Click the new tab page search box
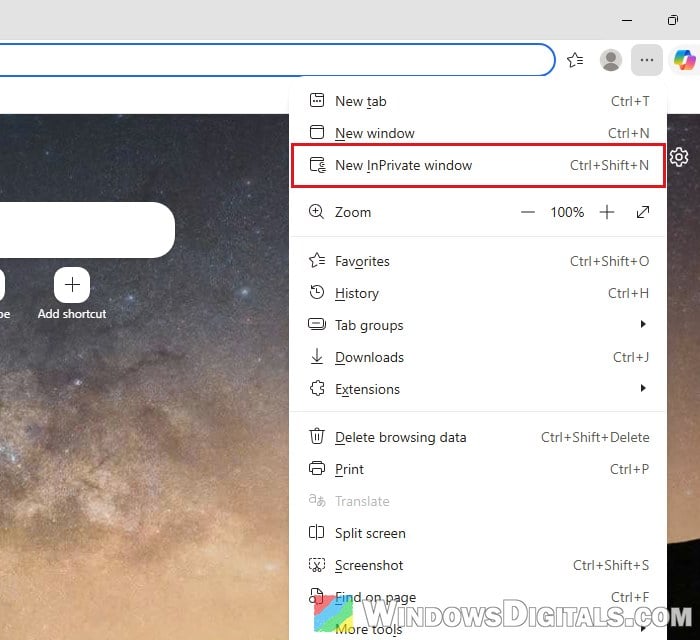Viewport: 700px width, 640px height. (x=87, y=229)
